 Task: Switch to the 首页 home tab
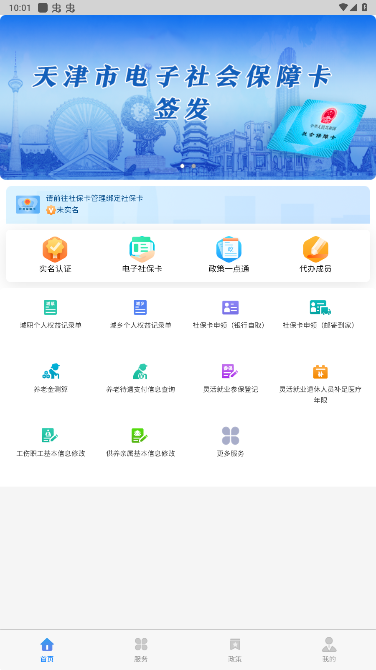(x=47, y=650)
